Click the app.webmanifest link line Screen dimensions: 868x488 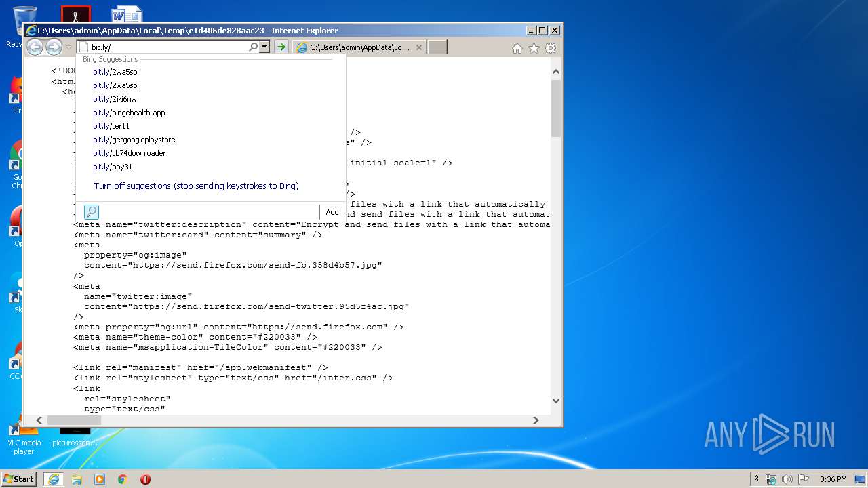pos(201,367)
